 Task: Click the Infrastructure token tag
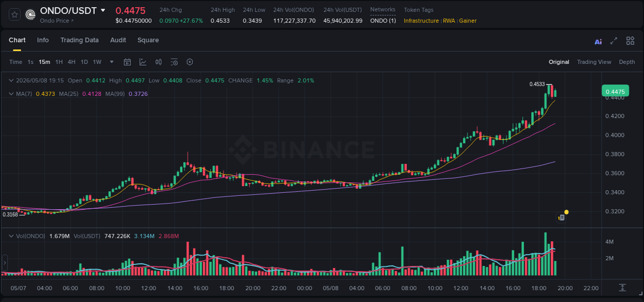pyautogui.click(x=421, y=21)
